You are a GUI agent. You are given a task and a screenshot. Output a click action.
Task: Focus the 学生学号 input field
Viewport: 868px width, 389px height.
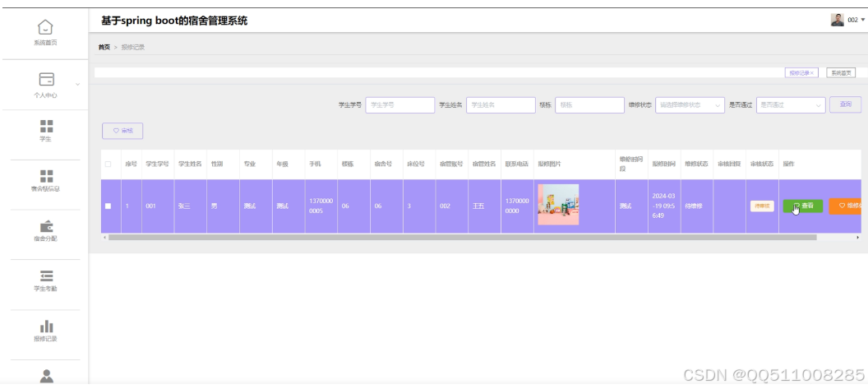coord(399,104)
